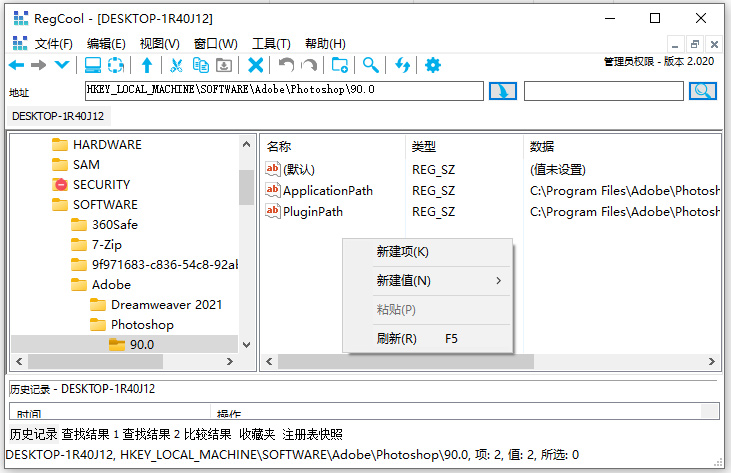Select the (默认) value row

[298, 169]
